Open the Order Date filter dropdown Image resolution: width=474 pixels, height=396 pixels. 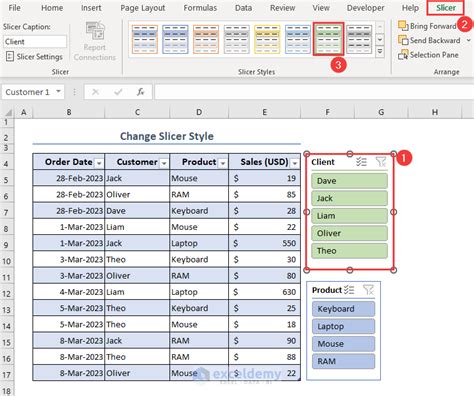(x=99, y=163)
